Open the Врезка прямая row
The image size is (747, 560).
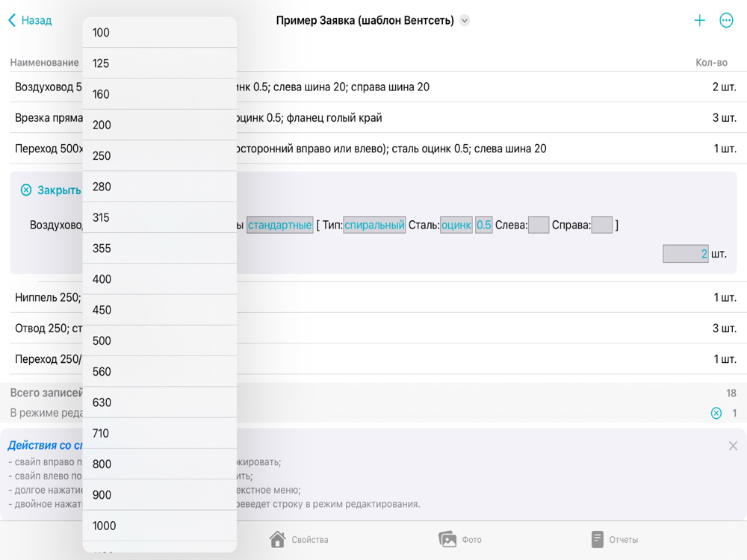(373, 118)
